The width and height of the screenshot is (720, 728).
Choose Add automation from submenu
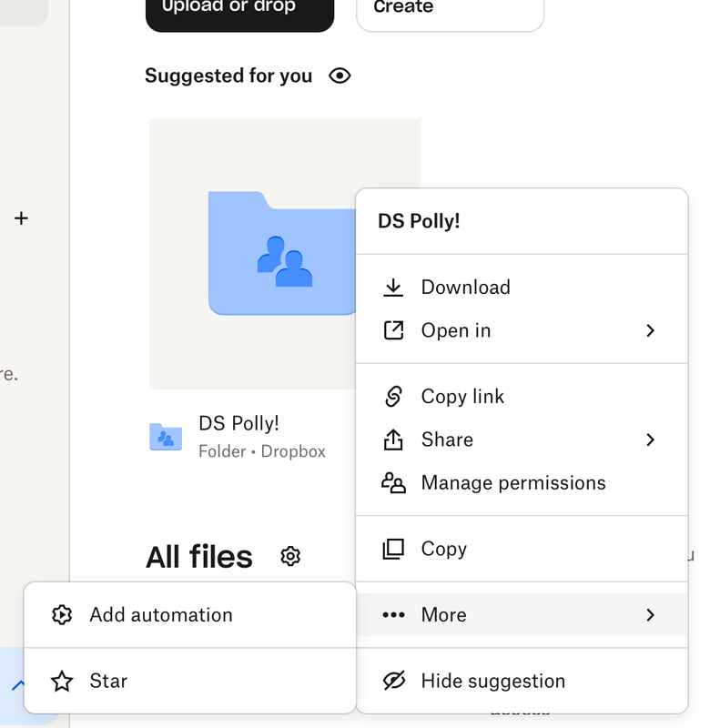[x=161, y=615]
